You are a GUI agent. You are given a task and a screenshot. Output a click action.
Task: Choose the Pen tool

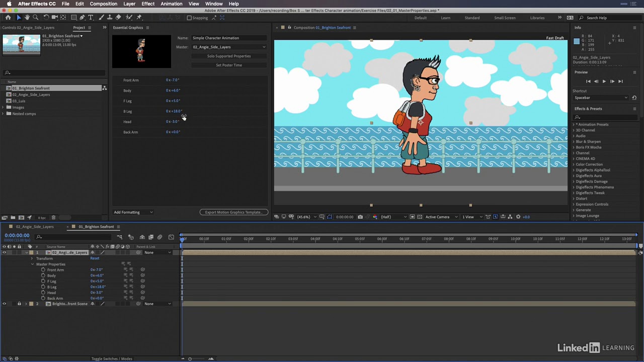point(82,18)
